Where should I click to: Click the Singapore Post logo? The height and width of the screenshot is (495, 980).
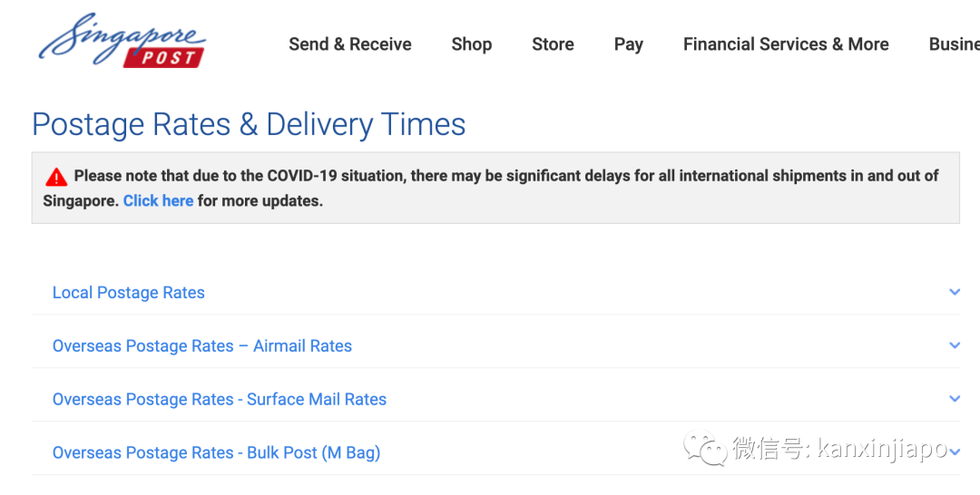pyautogui.click(x=122, y=42)
